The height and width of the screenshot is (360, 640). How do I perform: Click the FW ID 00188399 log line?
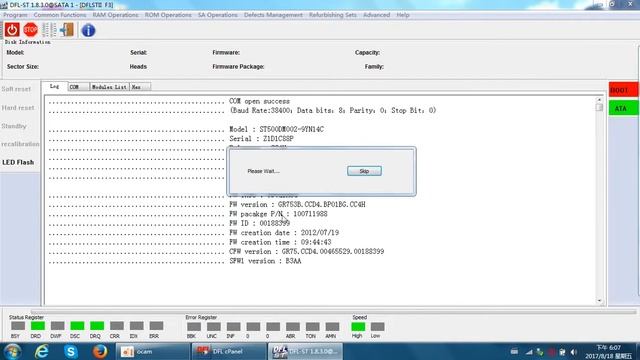[x=260, y=223]
